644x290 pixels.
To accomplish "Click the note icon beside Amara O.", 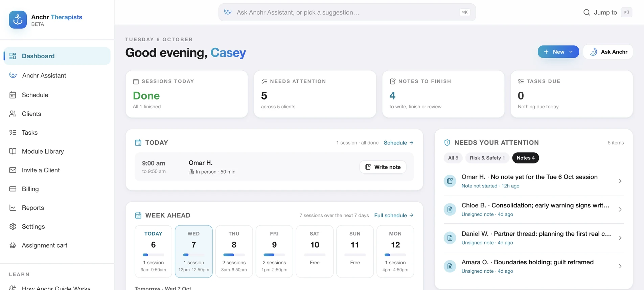I will click(450, 266).
